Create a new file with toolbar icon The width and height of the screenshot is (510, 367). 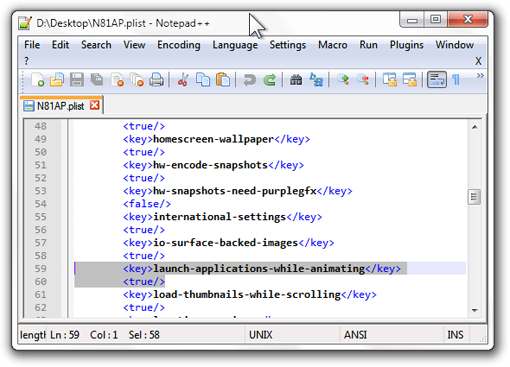pyautogui.click(x=37, y=80)
